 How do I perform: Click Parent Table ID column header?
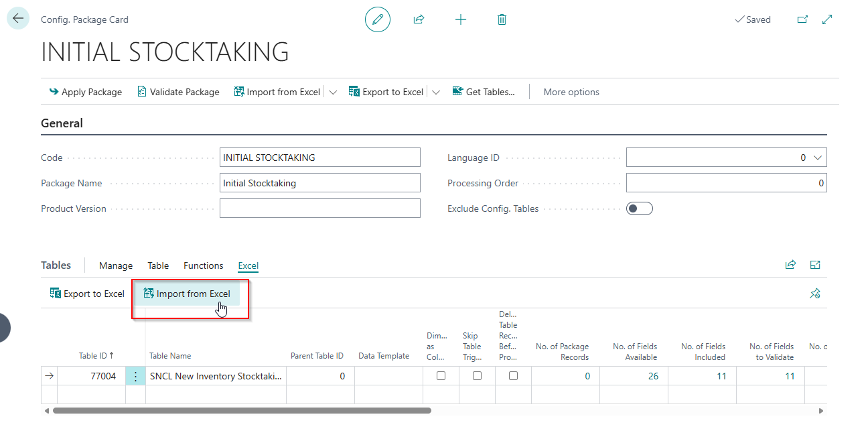tap(317, 356)
